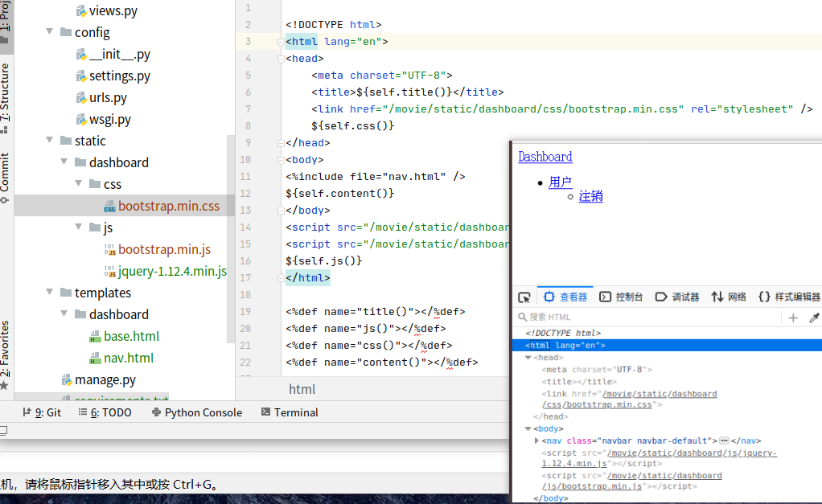This screenshot has width=822, height=504.
Task: Open urls.py file
Action: [108, 97]
